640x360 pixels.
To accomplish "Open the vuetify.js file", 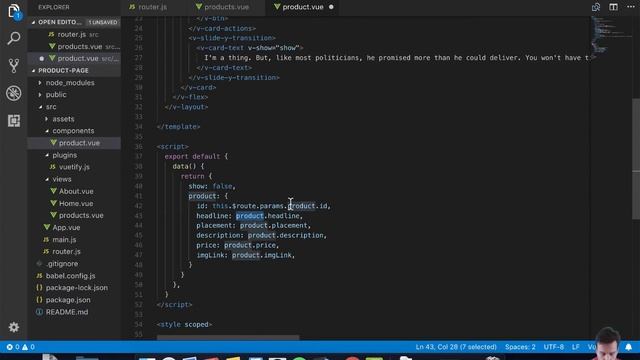I will point(74,167).
